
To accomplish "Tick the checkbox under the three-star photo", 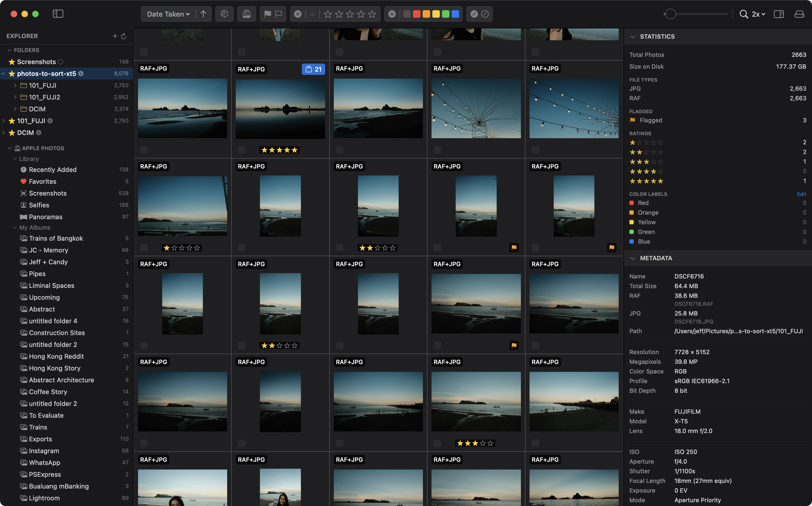I will coord(437,443).
